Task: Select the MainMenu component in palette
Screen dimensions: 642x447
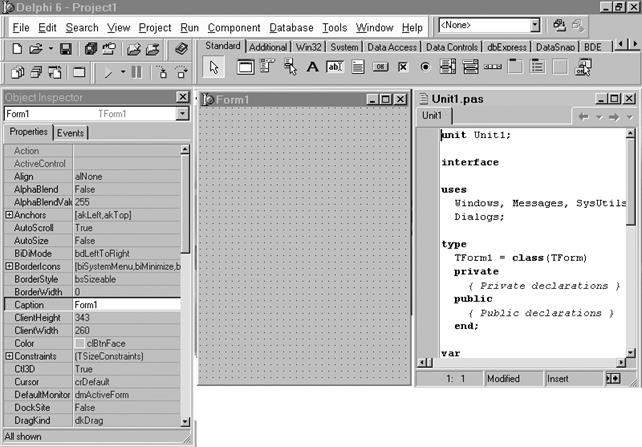Action: [267, 67]
